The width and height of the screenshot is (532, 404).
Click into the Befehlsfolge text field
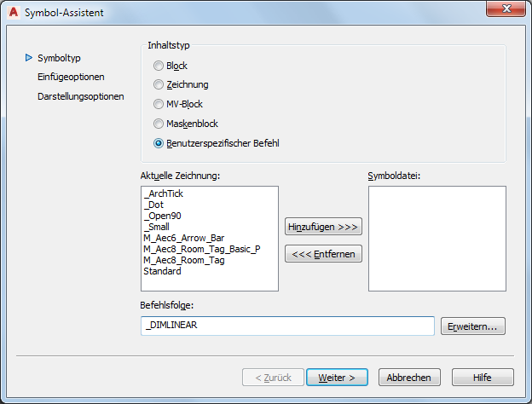tap(287, 326)
